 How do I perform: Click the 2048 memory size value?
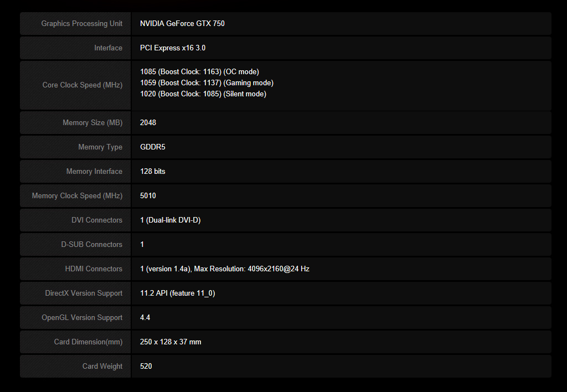tap(148, 122)
